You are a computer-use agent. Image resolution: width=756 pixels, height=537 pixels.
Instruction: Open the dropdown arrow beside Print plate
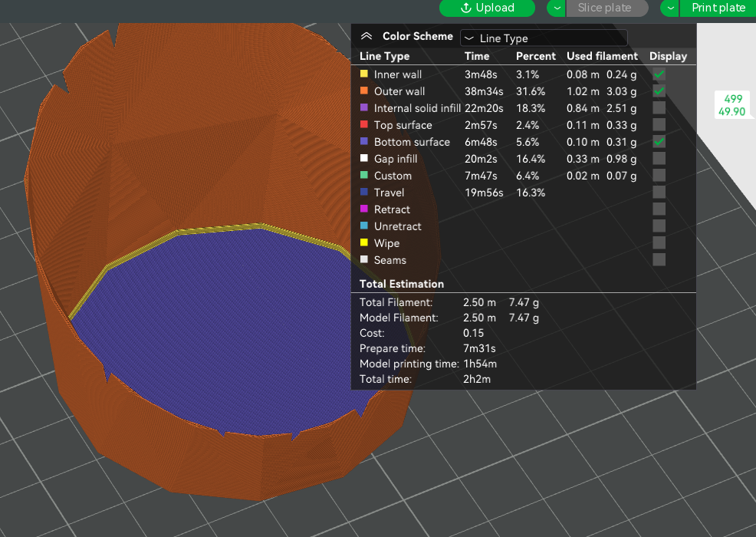pos(669,8)
